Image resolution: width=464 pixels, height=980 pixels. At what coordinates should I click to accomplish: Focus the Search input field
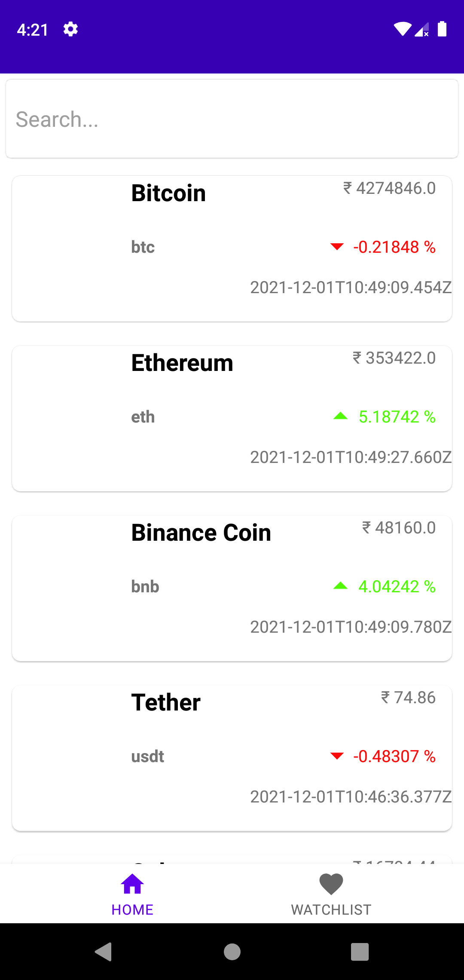(x=232, y=119)
